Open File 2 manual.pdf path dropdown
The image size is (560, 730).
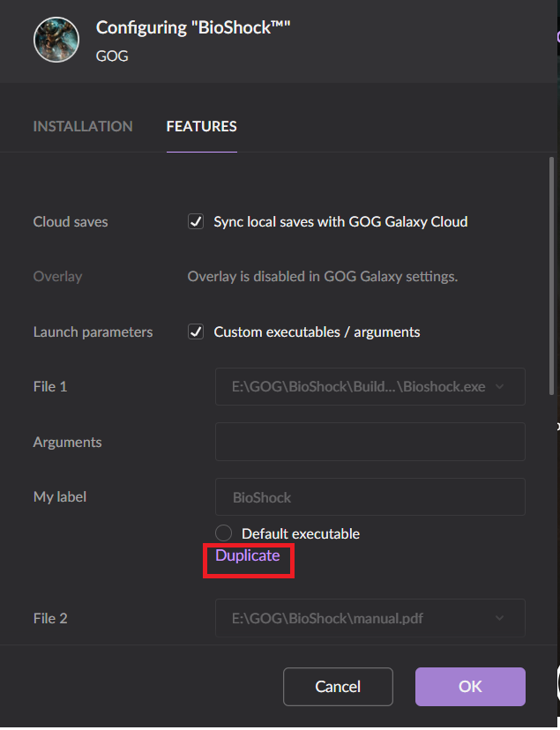370,618
